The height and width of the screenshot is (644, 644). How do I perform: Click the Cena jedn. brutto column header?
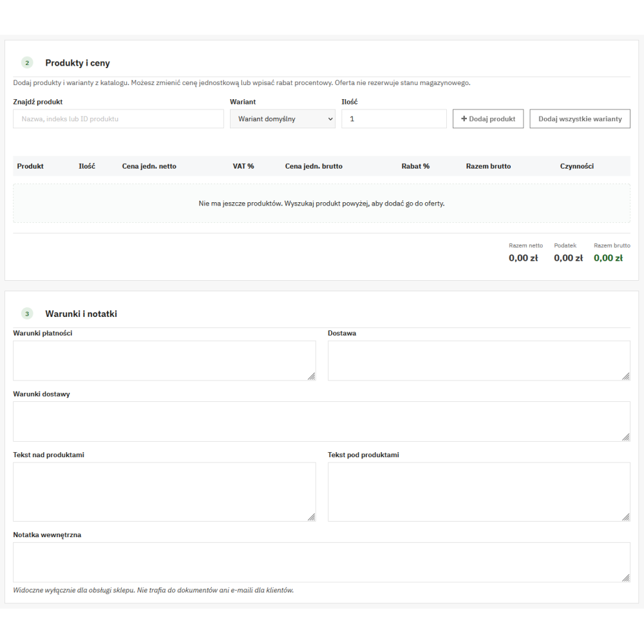click(x=314, y=166)
